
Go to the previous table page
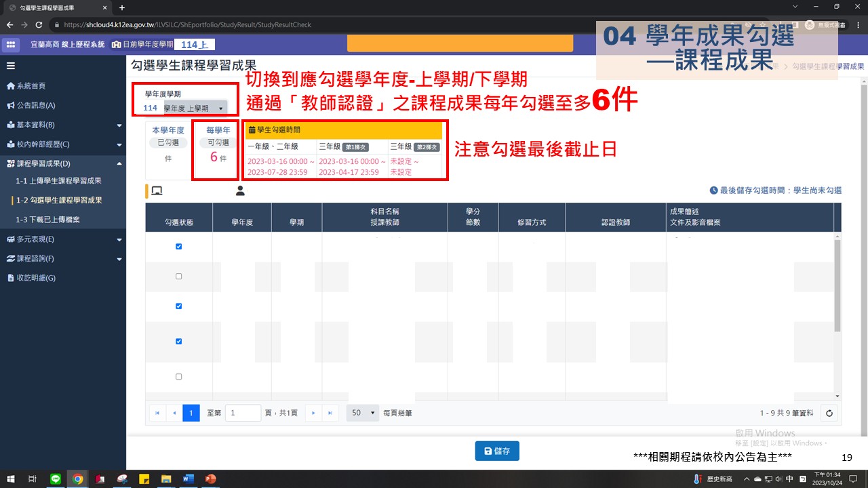click(174, 413)
